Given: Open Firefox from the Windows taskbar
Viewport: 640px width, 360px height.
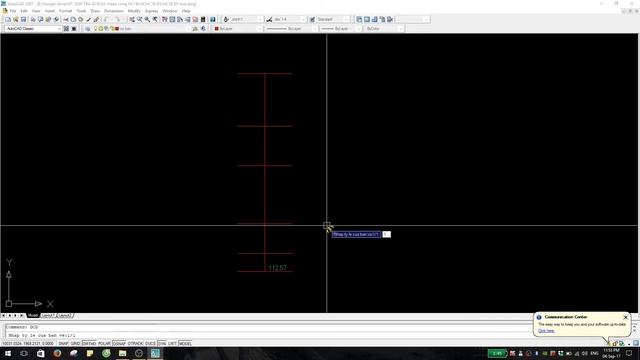Looking at the screenshot, I should (57, 353).
